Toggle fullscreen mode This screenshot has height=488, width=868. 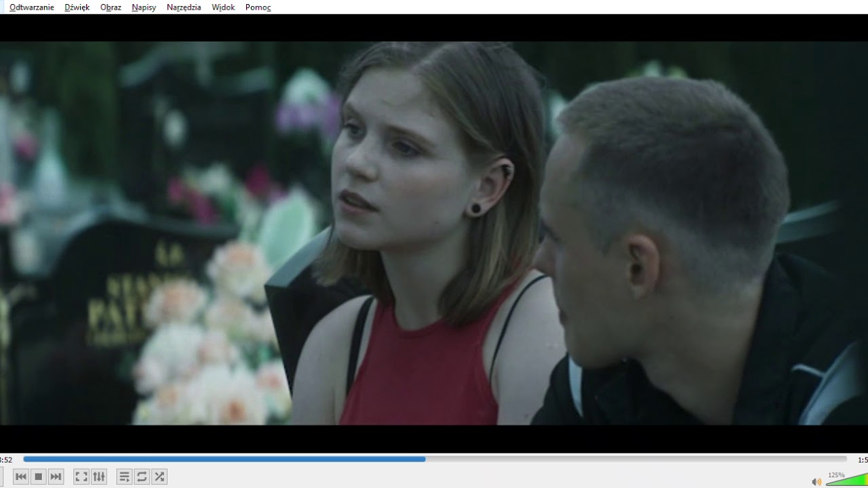pyautogui.click(x=81, y=477)
